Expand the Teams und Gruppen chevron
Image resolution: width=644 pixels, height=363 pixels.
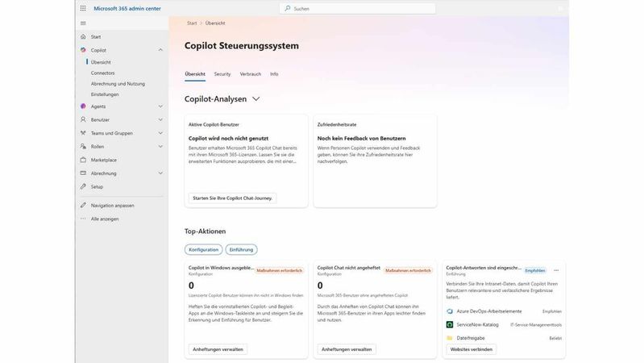coord(160,133)
